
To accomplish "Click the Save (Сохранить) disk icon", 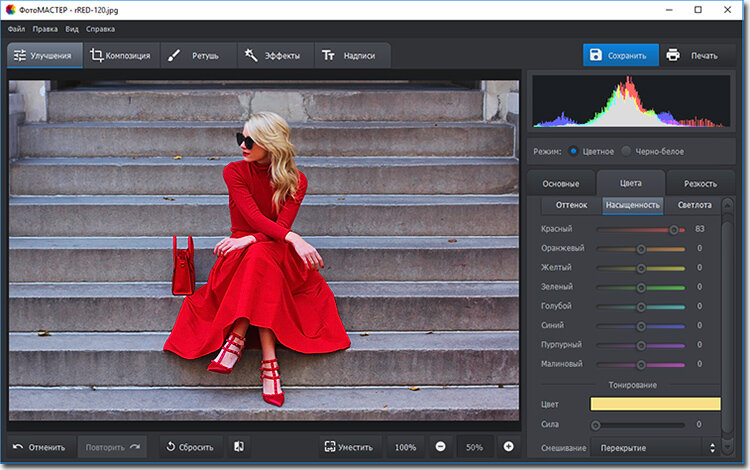I will [x=596, y=55].
